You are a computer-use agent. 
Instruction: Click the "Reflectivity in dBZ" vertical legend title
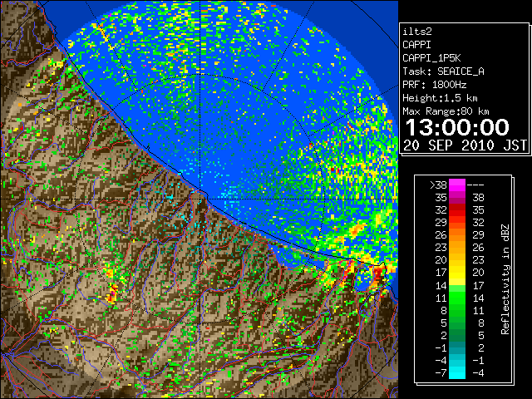coord(505,279)
